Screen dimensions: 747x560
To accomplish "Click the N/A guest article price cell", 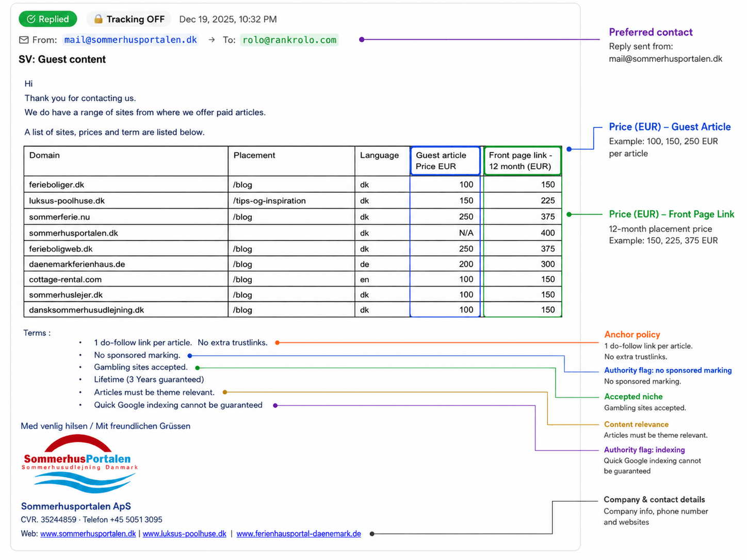I will pyautogui.click(x=445, y=233).
